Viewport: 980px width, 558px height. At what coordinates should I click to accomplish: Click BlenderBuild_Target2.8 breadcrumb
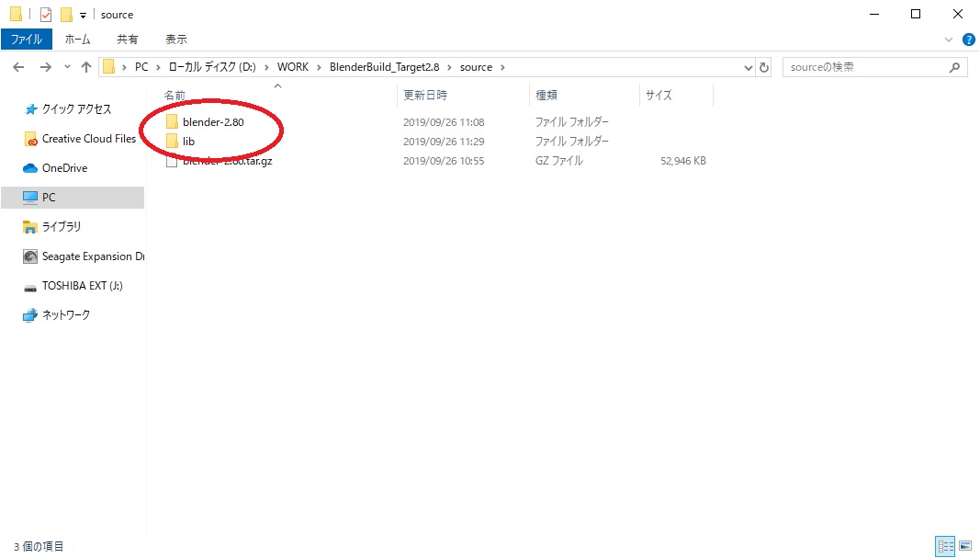384,67
